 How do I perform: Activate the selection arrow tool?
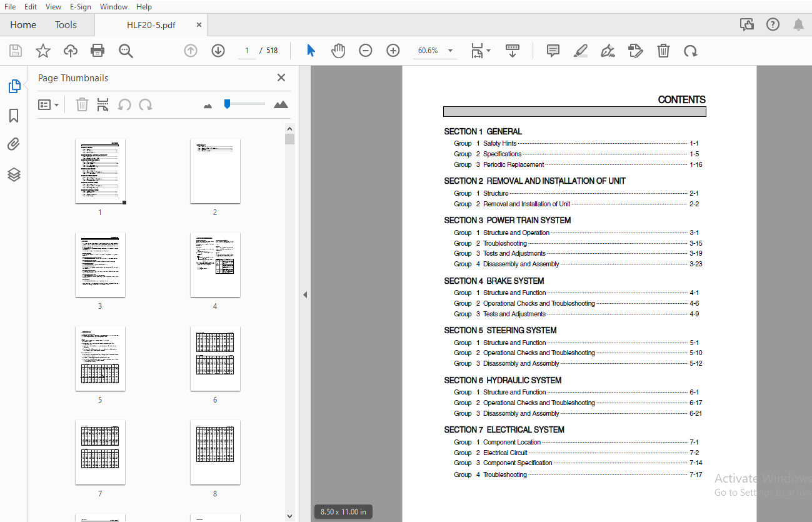pos(311,51)
